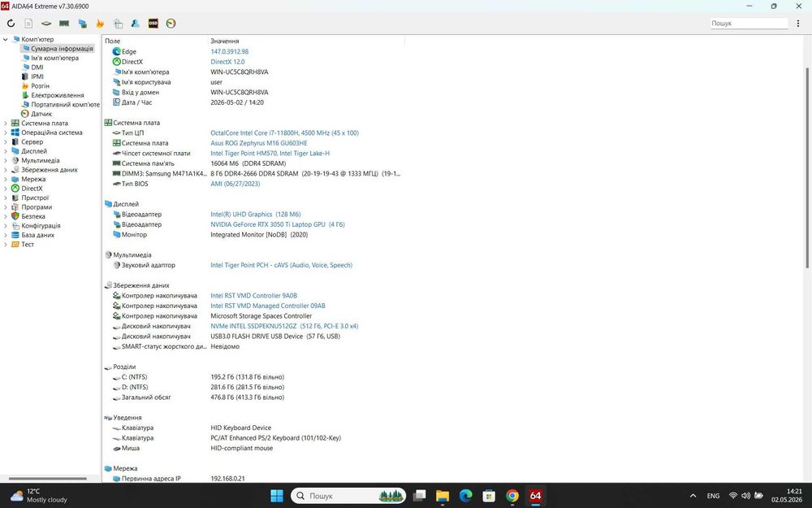The width and height of the screenshot is (812, 508).
Task: Open the Intel RST VMD Controller 9A0B link
Action: pyautogui.click(x=253, y=296)
